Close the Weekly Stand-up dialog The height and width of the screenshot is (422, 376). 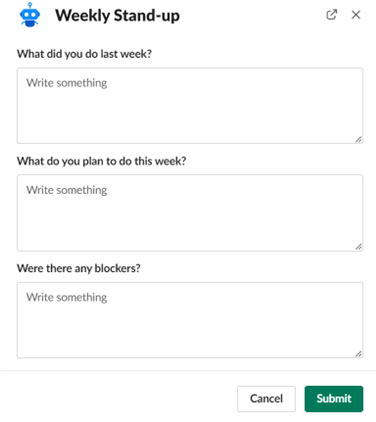(x=356, y=15)
